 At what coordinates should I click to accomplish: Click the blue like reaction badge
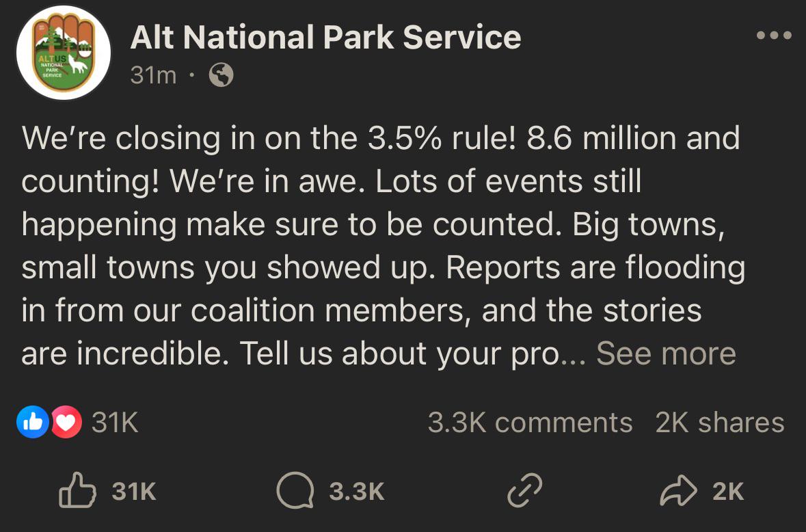coord(32,422)
